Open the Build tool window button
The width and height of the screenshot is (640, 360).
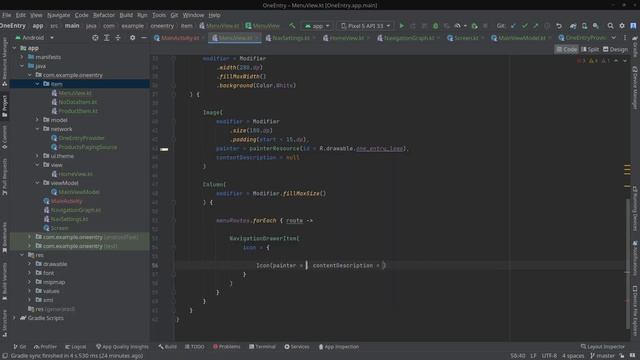(168, 347)
